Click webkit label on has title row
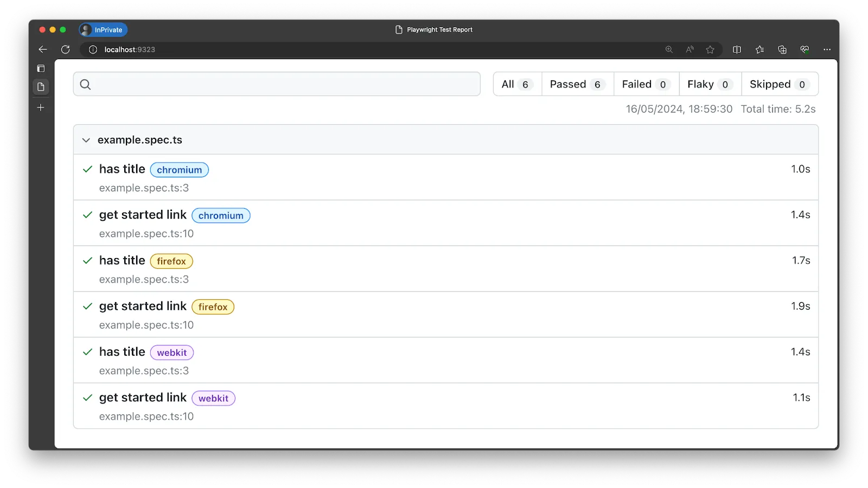The height and width of the screenshot is (488, 868). click(x=172, y=352)
